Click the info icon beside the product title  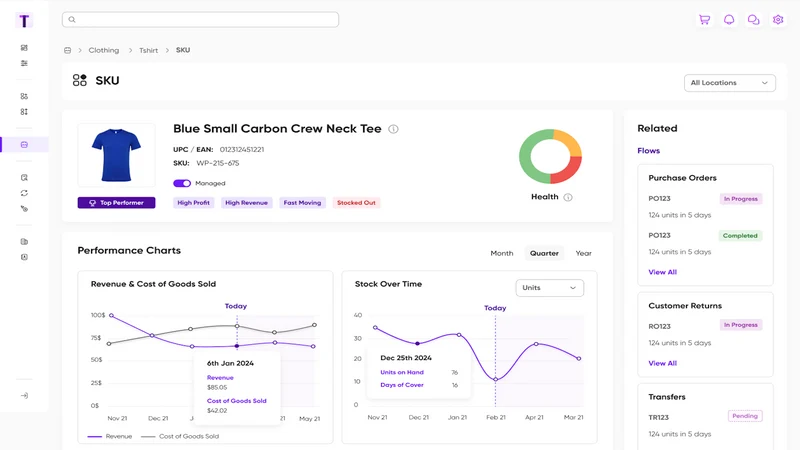(393, 129)
